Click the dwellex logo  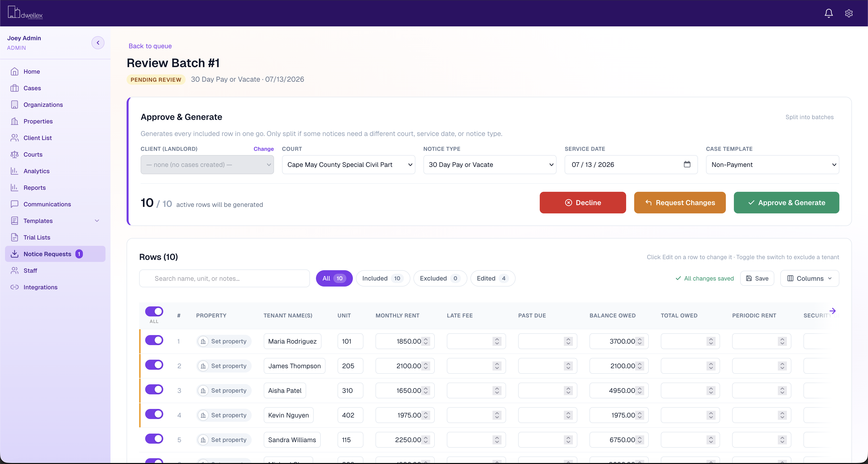coord(25,13)
